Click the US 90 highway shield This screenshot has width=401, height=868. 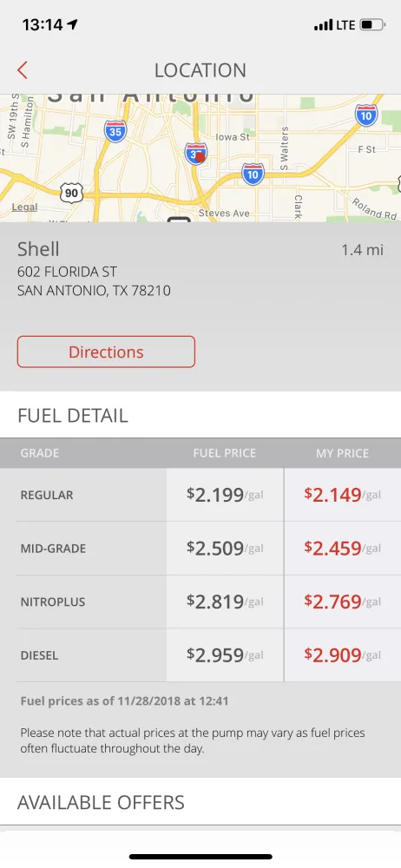pyautogui.click(x=71, y=193)
